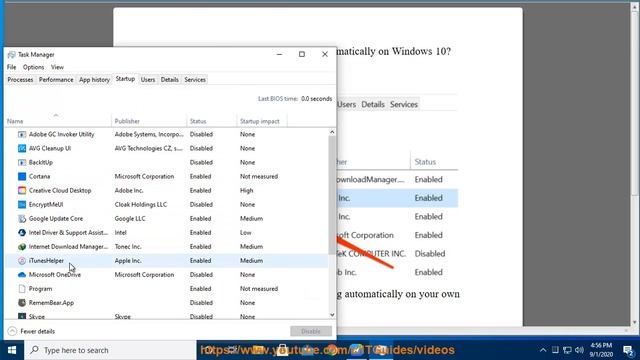Click the startup list scroll down arrow
This screenshot has width=640, height=360.
pos(332,315)
